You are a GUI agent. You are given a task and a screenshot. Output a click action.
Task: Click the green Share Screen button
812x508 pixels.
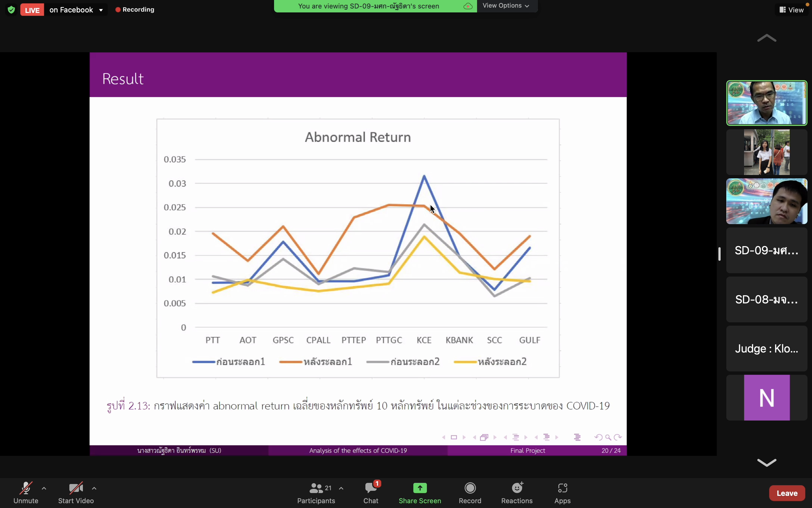(420, 493)
